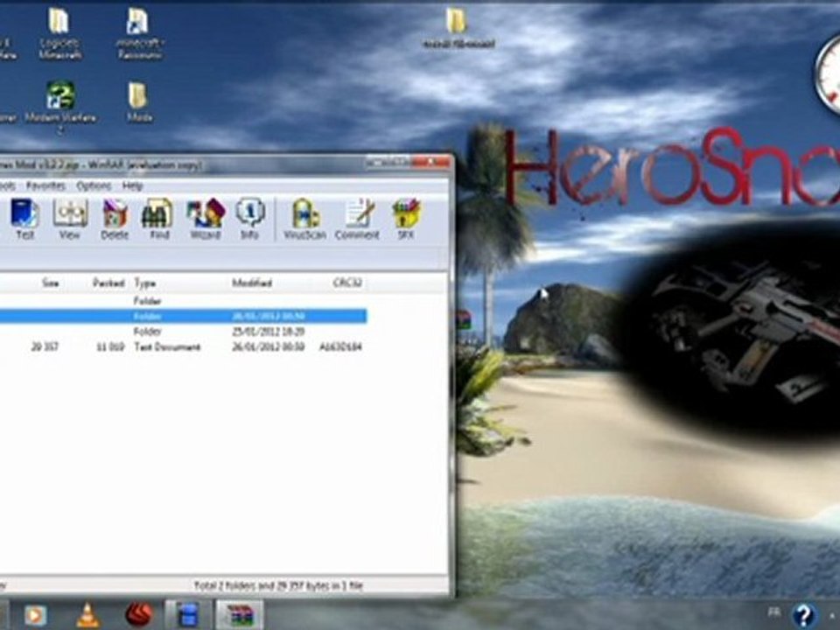
Task: Sort by the Size column header
Action: pos(51,283)
